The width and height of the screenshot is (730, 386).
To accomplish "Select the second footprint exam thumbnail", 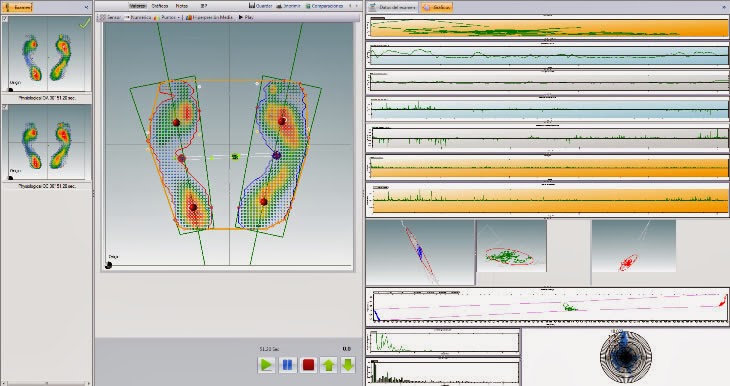I will (47, 143).
